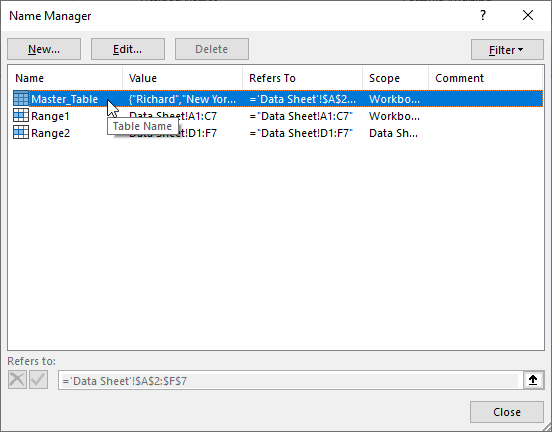Sort by the Value column header

pos(182,78)
